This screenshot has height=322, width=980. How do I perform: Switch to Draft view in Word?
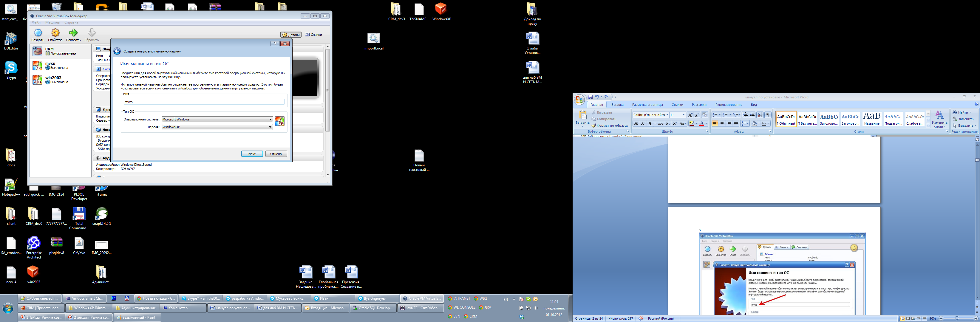pos(924,319)
